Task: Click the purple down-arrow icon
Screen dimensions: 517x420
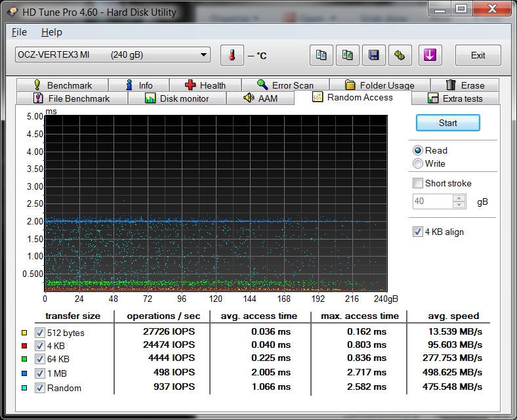Action: point(430,55)
